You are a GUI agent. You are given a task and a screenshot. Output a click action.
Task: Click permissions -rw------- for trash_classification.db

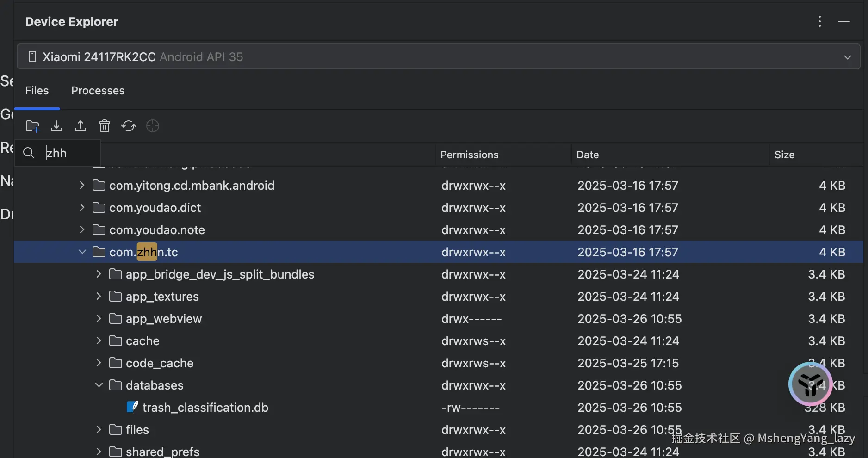point(471,408)
